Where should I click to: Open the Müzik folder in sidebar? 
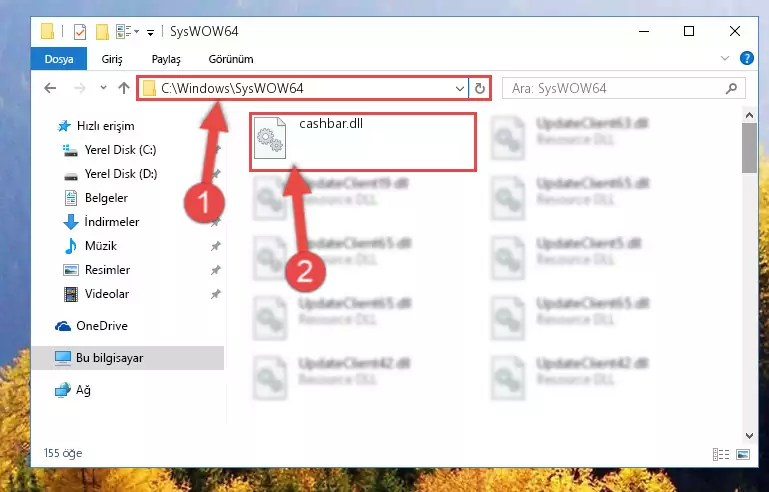point(91,246)
